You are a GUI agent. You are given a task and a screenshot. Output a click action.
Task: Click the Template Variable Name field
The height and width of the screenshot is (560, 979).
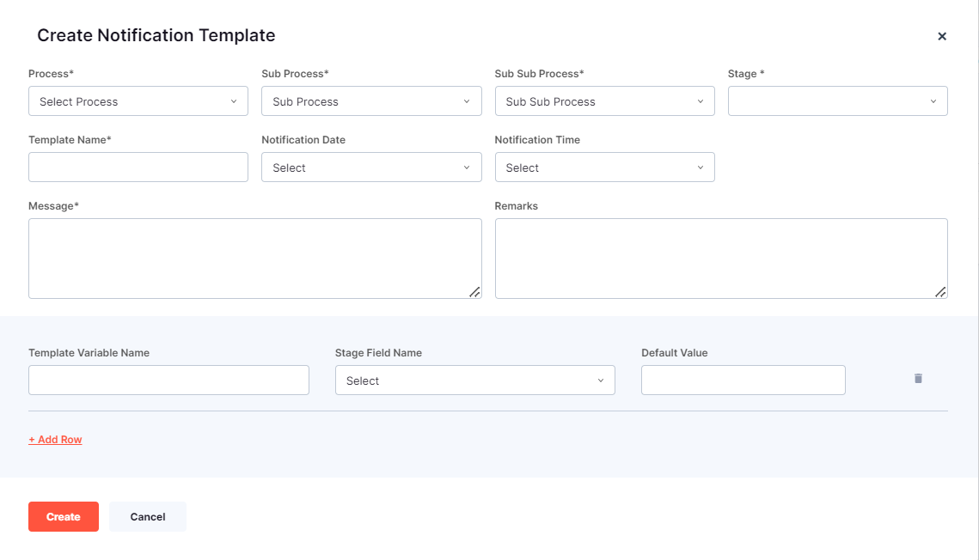click(168, 379)
